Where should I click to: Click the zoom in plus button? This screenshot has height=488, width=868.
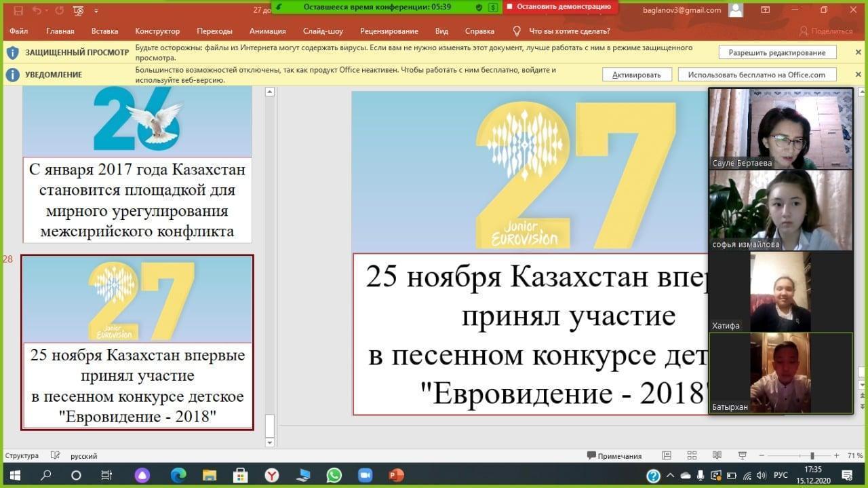point(837,456)
